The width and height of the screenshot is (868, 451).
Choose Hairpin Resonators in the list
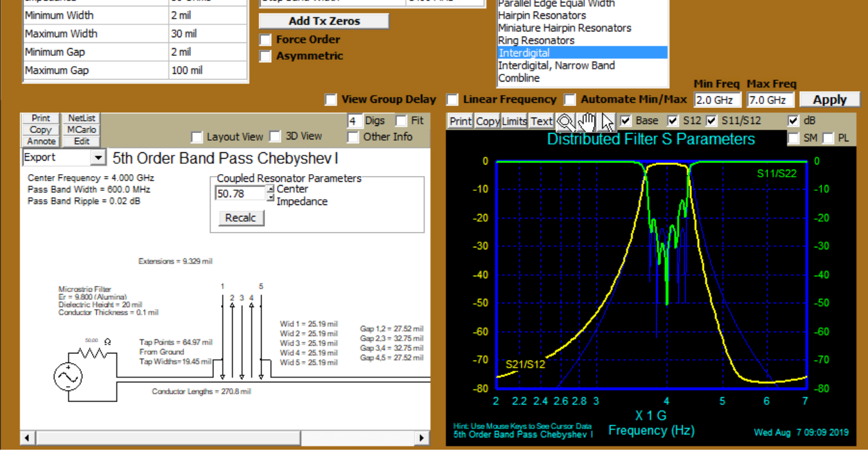(x=542, y=15)
